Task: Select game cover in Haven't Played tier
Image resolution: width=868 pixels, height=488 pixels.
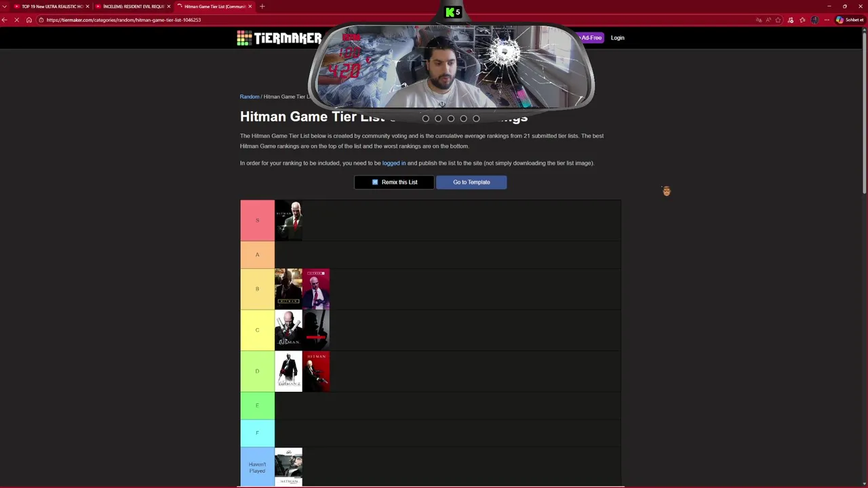Action: 288,467
